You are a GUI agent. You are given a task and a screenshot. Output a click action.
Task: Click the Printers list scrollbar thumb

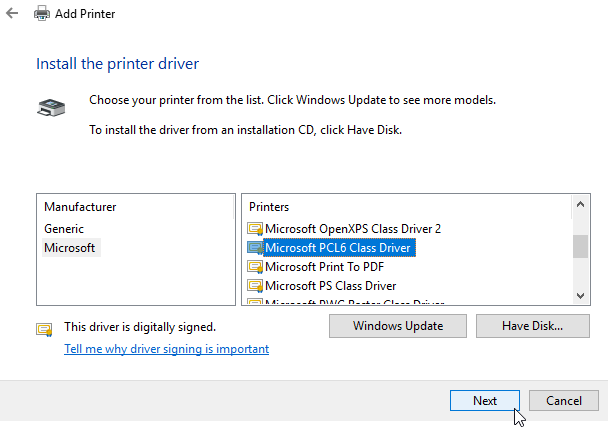(x=580, y=246)
